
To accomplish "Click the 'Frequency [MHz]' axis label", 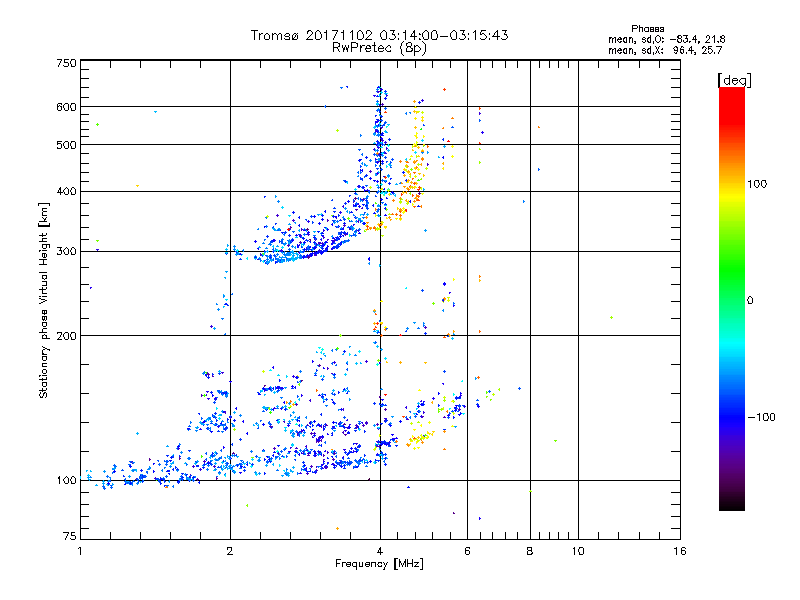I will (x=379, y=564).
